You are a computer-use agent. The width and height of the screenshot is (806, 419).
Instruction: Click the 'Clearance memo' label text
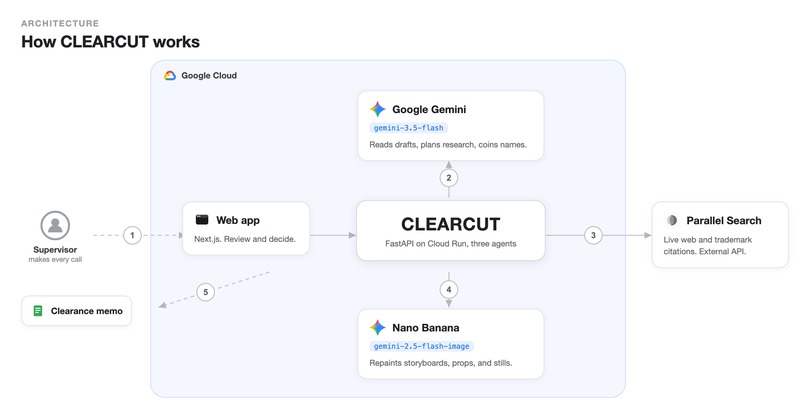click(87, 311)
